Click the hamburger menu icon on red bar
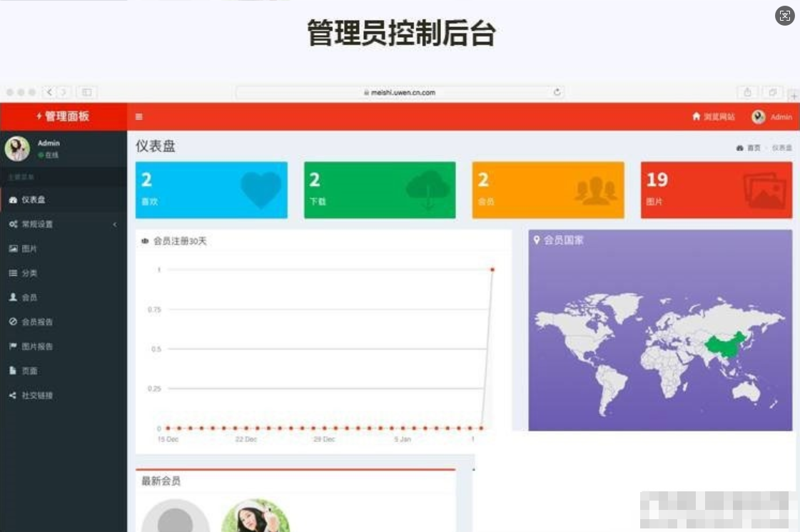 click(x=138, y=116)
